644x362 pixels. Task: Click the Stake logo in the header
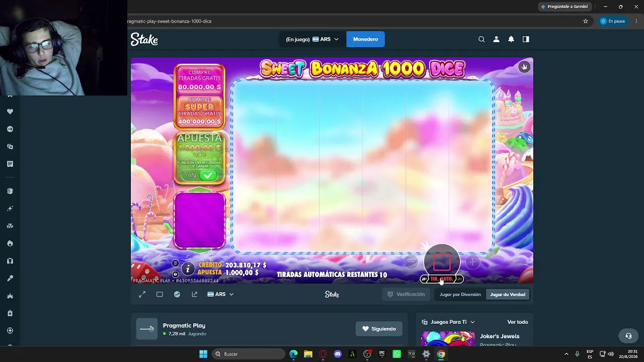pos(144,39)
